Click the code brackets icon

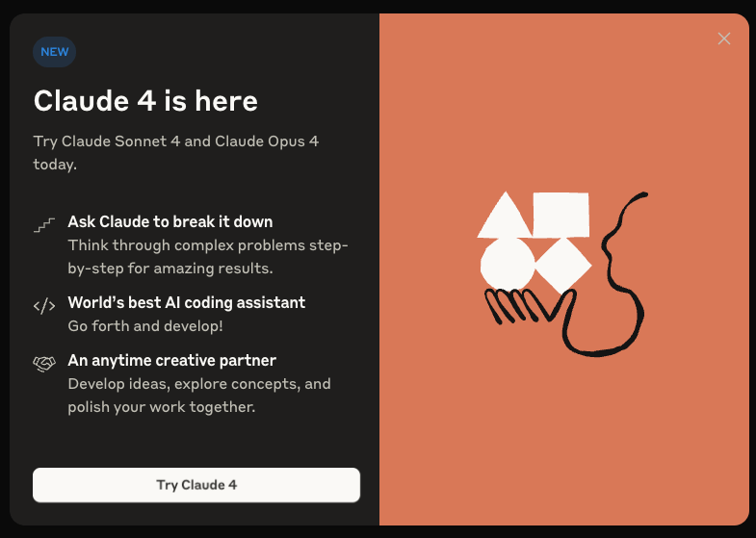[x=44, y=306]
